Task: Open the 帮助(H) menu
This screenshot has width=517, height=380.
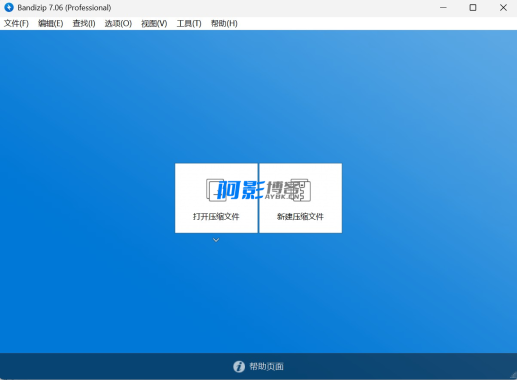Action: pyautogui.click(x=224, y=23)
